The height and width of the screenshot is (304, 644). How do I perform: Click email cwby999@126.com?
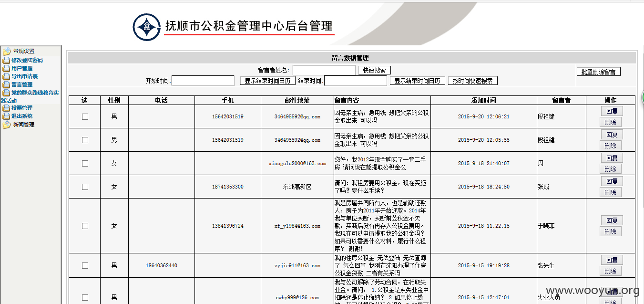point(297,297)
